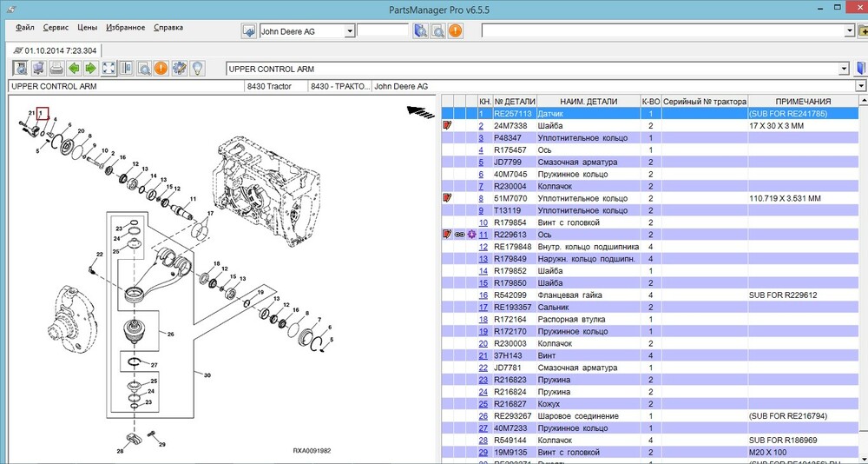Go to previous page with green left arrow
The image size is (868, 464).
click(x=75, y=68)
